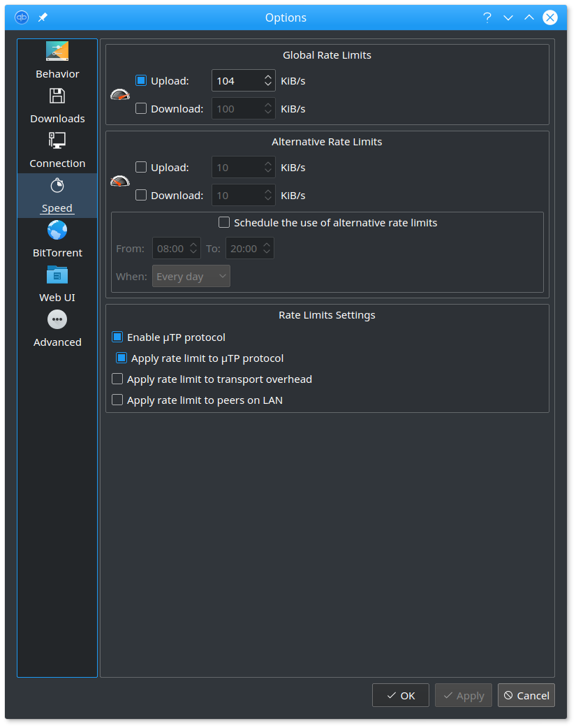Screen dimensions: 576x728
Task: Switch to the BitTorrent tab label
Action: click(x=57, y=253)
